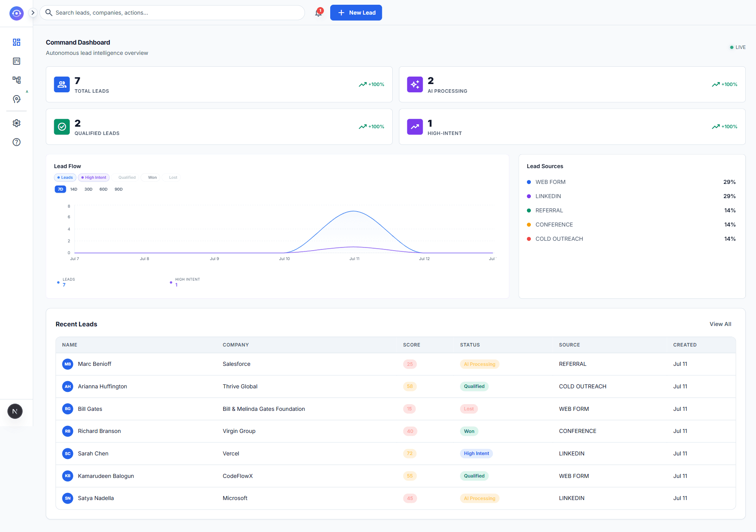Click the New Lead button
Image resolution: width=756 pixels, height=532 pixels.
[x=356, y=13]
